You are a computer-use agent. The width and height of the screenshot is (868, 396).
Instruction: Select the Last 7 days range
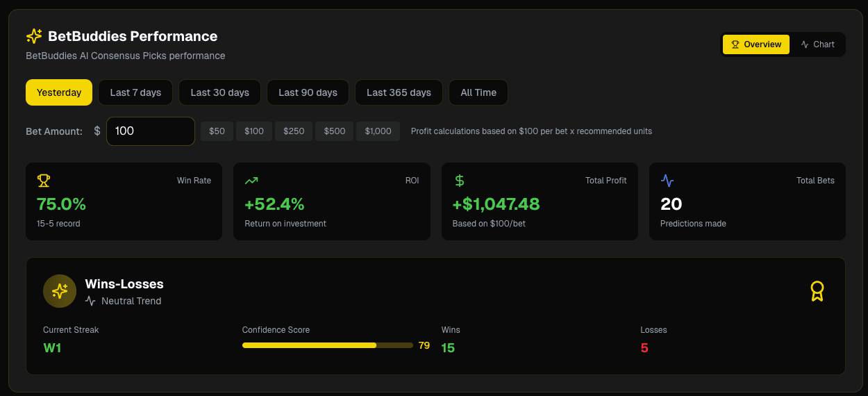coord(135,92)
